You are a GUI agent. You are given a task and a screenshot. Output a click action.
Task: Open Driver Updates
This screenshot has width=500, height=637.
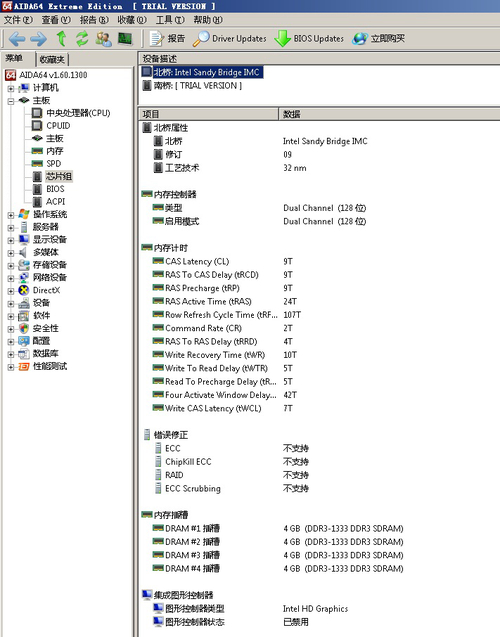[229, 39]
